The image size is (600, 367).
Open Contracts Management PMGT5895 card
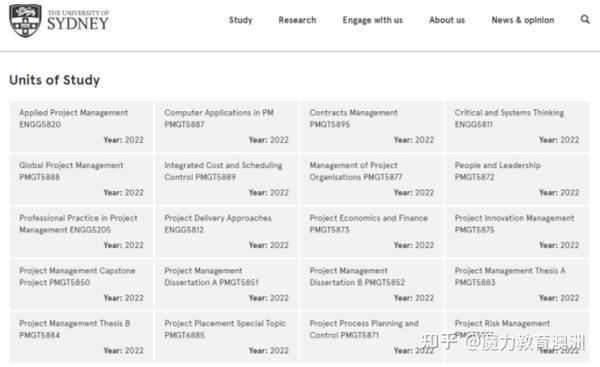(x=372, y=127)
